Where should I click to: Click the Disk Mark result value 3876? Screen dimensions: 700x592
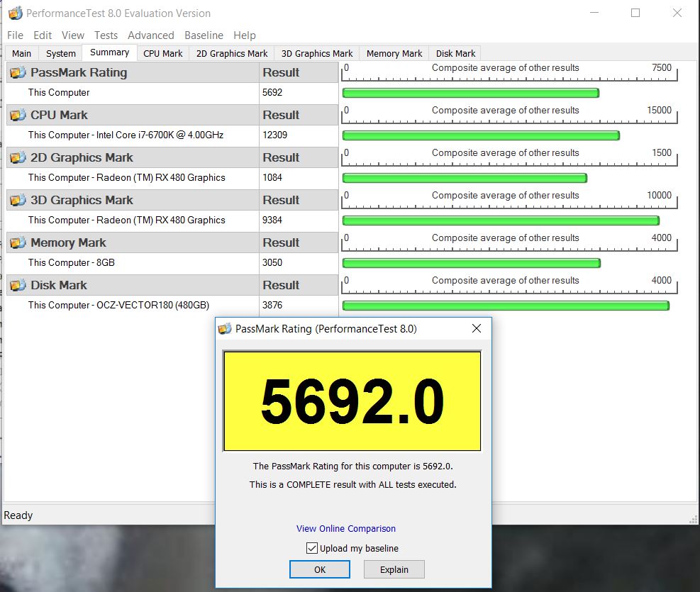[272, 305]
